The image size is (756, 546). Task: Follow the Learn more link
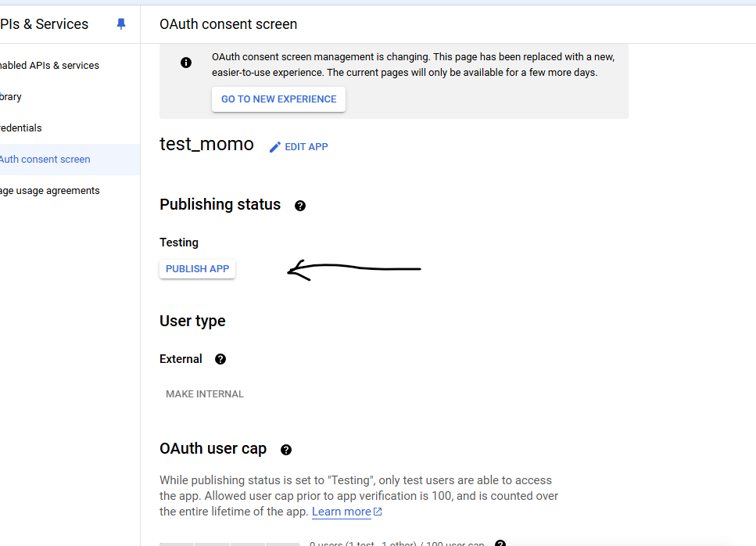pyautogui.click(x=342, y=512)
